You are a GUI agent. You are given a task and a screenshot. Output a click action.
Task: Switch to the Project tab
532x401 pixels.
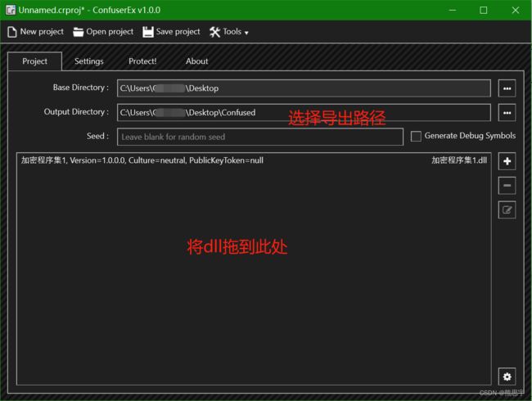34,61
